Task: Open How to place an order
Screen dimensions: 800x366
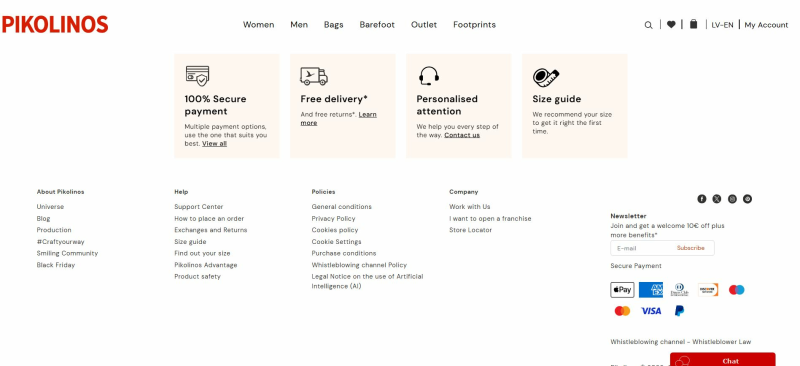Action: (209, 218)
